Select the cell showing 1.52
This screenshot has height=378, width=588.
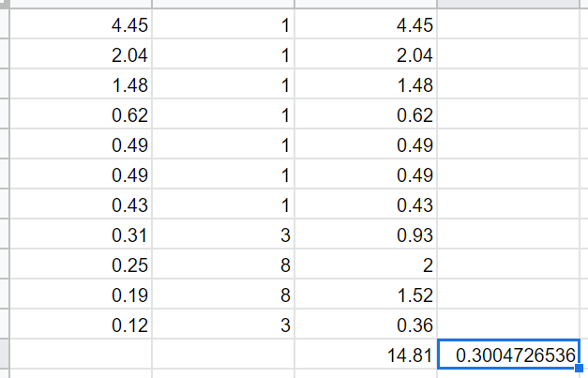click(366, 294)
